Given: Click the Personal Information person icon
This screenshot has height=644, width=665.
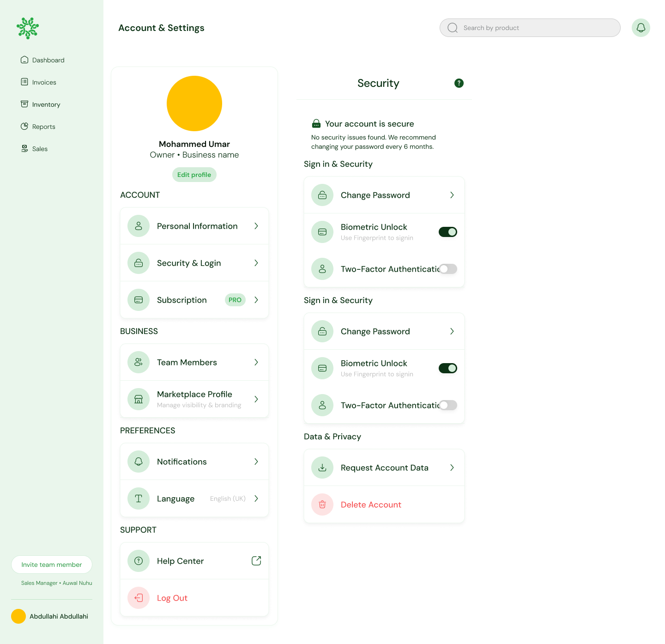Looking at the screenshot, I should coord(139,226).
